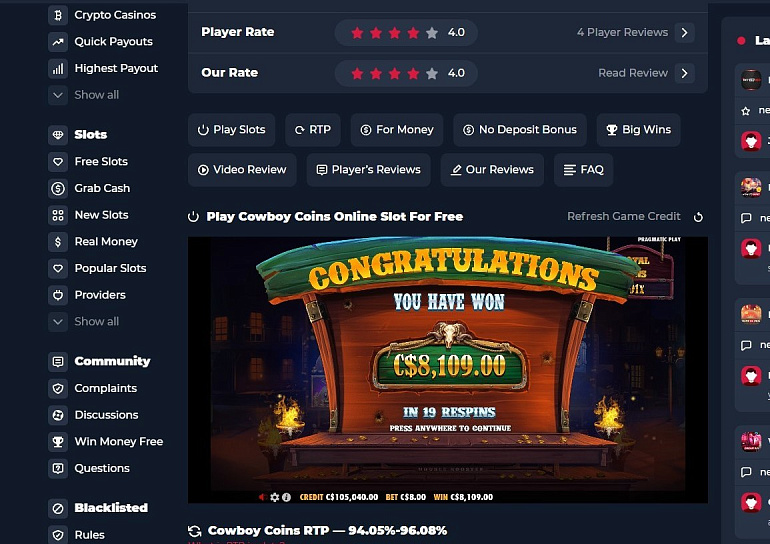This screenshot has width=770, height=544.
Task: Open the game settings gear icon
Action: coord(275,497)
